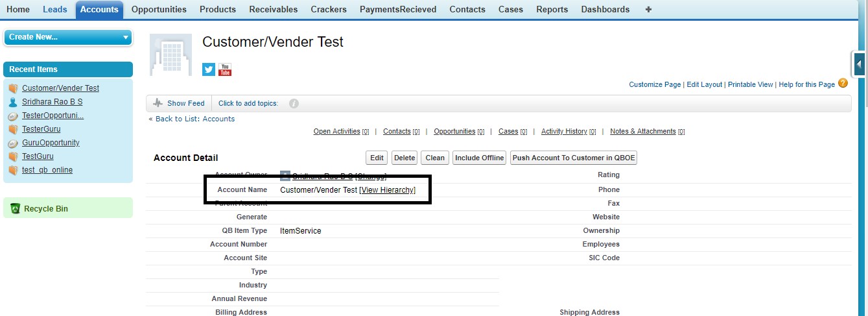This screenshot has height=316, width=868.
Task: Open test_qb_online from Recent Items
Action: (47, 170)
